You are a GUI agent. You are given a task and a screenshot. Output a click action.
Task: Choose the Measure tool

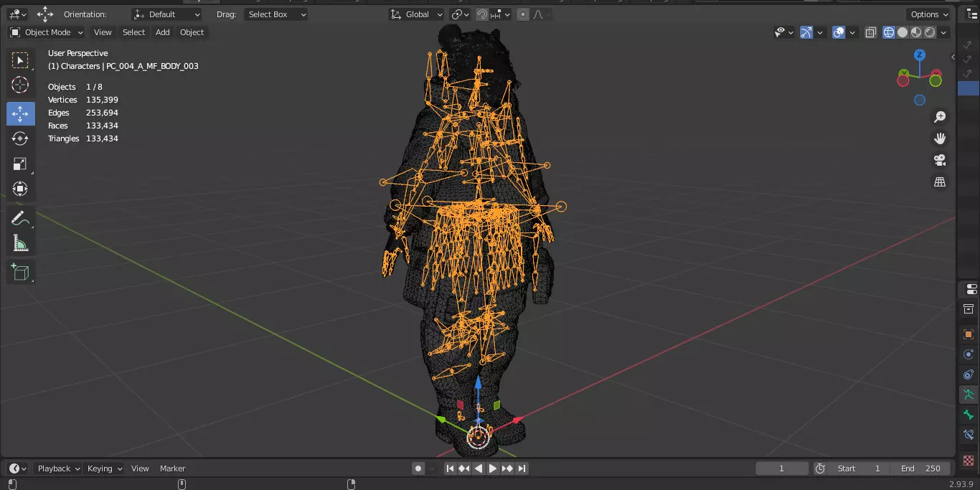click(20, 244)
